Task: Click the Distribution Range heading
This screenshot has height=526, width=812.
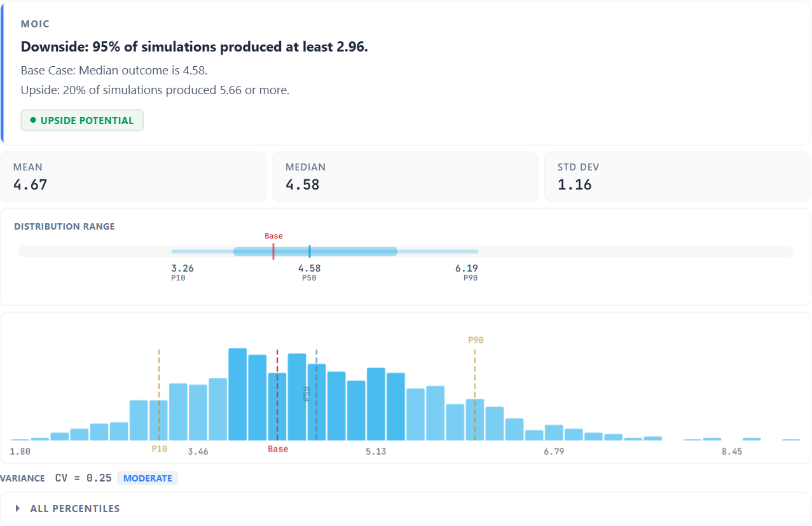Action: [x=64, y=226]
